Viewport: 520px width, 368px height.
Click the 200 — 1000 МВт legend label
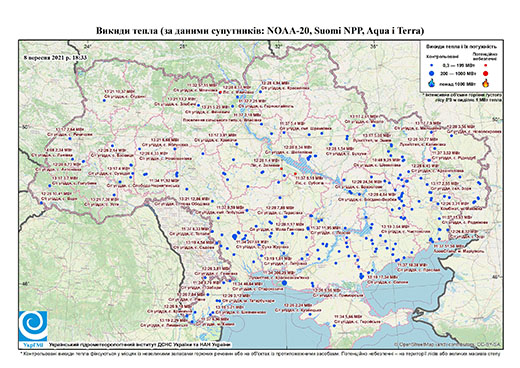pyautogui.click(x=458, y=73)
